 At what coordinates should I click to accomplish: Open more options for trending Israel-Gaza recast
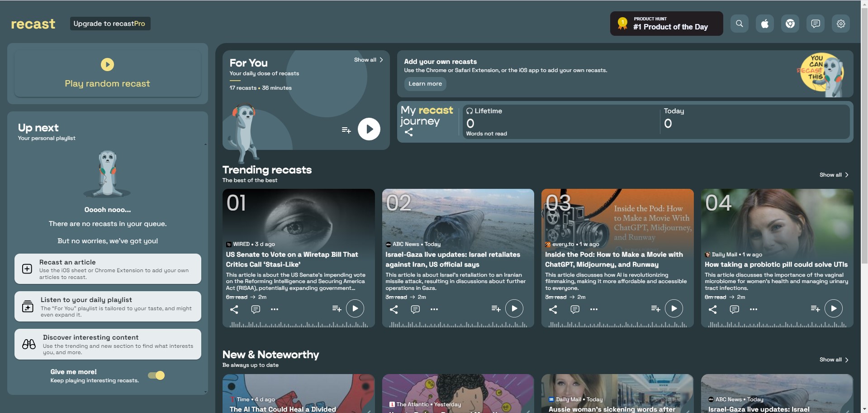coord(434,309)
